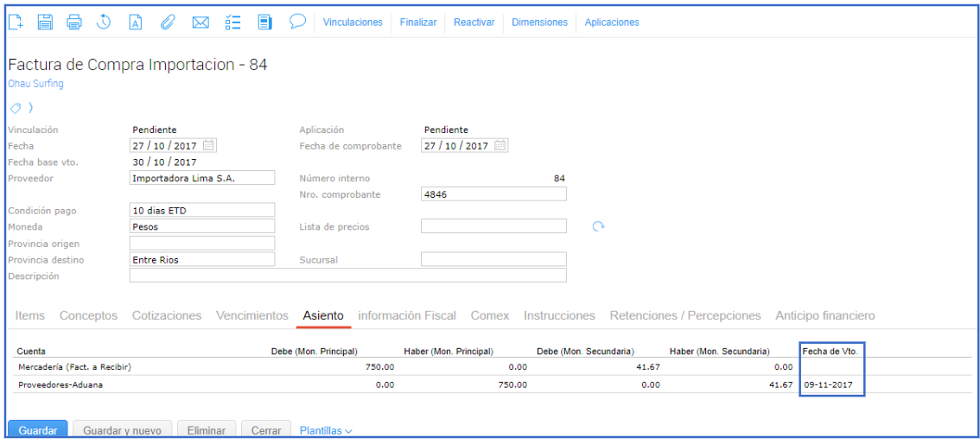Open the Anticipo financiero tab

click(x=825, y=316)
